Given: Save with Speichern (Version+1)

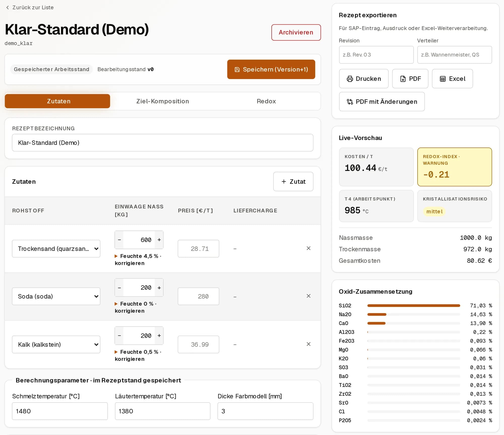Looking at the screenshot, I should click(271, 69).
